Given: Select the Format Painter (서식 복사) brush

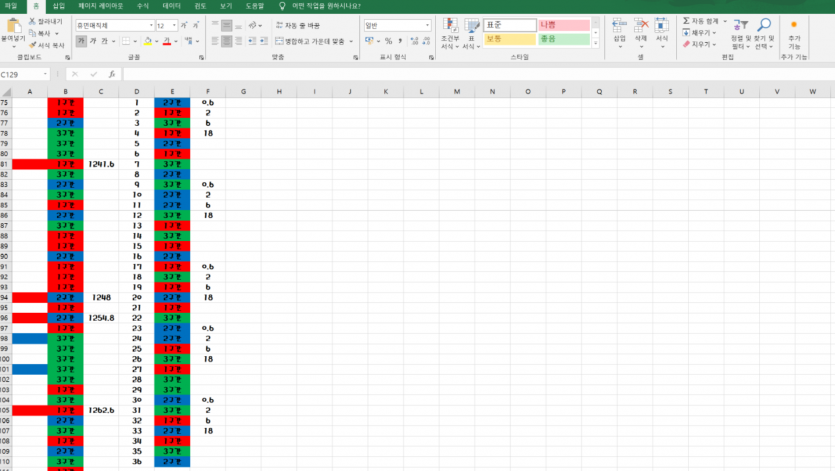Looking at the screenshot, I should 32,45.
